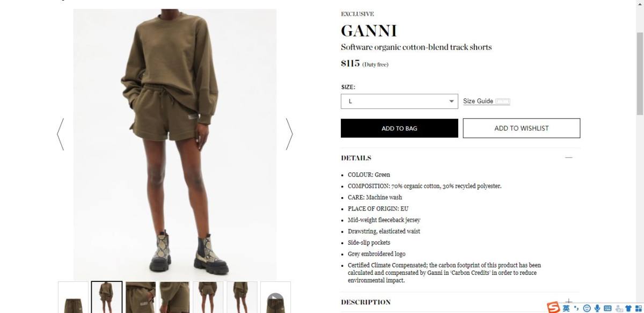Open the emoji smiley panel in the IME bar

[x=587, y=308]
